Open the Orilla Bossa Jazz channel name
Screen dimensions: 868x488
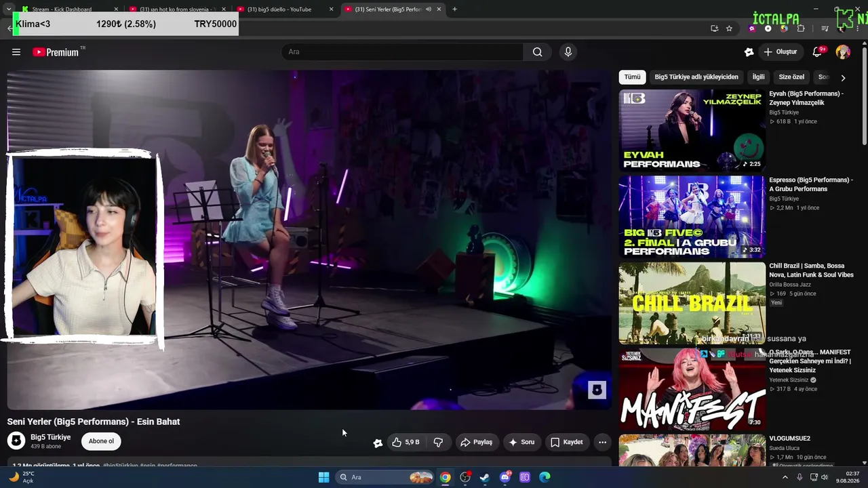(790, 285)
